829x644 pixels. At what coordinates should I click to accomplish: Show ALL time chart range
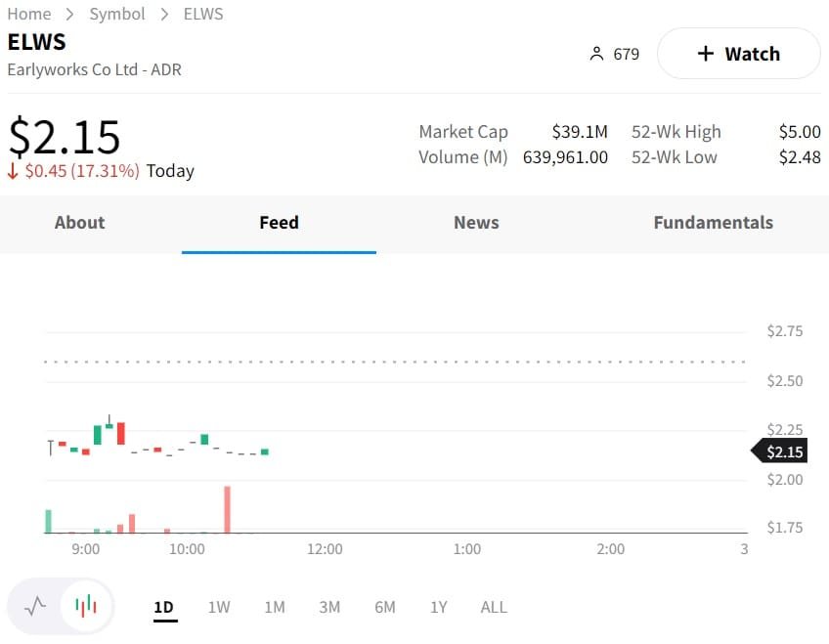tap(494, 607)
